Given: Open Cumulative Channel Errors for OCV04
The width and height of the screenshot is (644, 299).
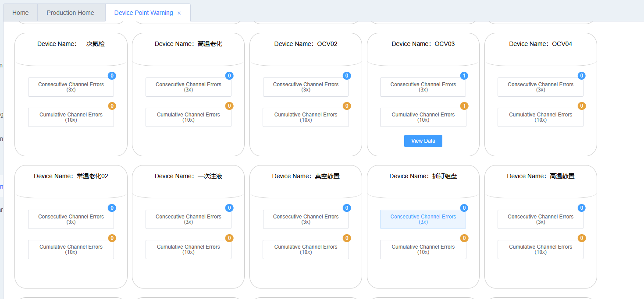Looking at the screenshot, I should pyautogui.click(x=541, y=117).
